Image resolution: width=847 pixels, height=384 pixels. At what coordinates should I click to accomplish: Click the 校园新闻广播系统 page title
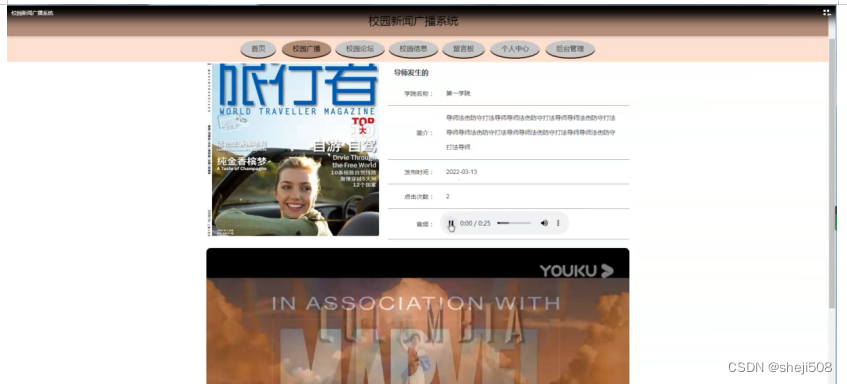pos(413,21)
